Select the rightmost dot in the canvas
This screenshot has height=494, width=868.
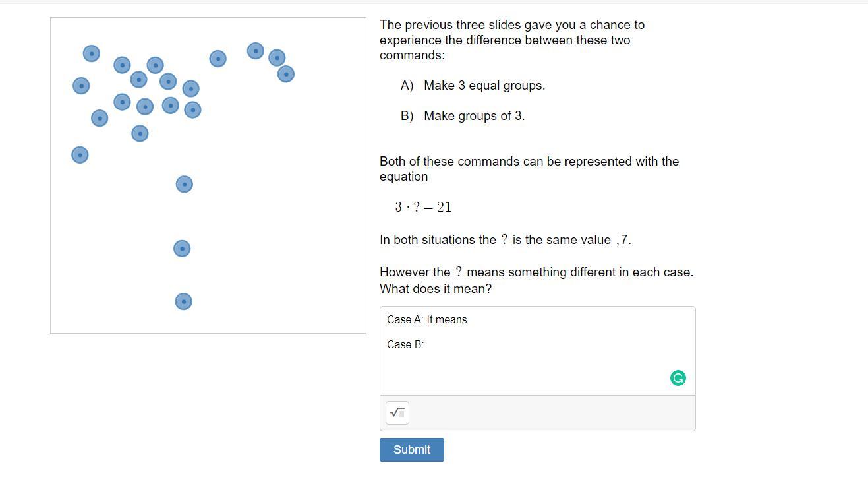click(285, 74)
